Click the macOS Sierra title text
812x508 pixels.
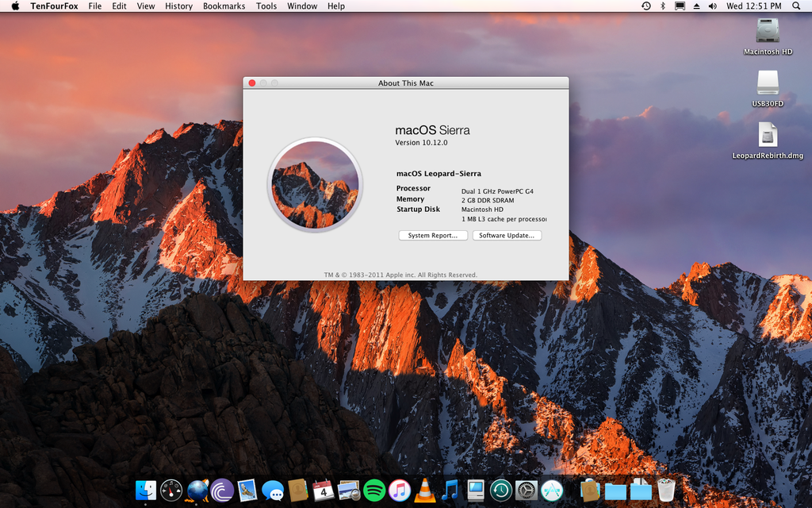(432, 130)
